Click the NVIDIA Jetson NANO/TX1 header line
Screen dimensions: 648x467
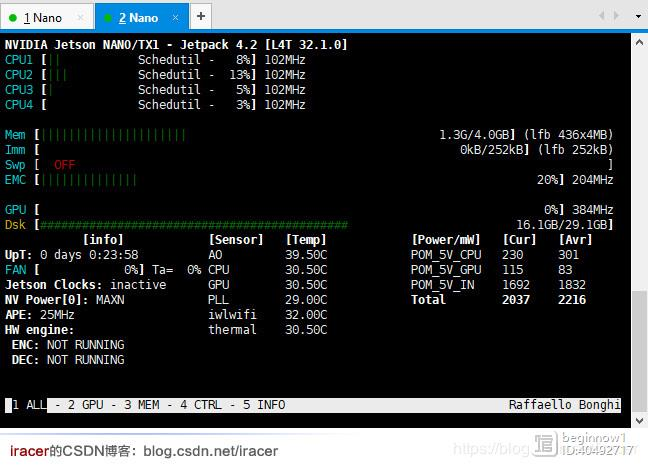(176, 45)
